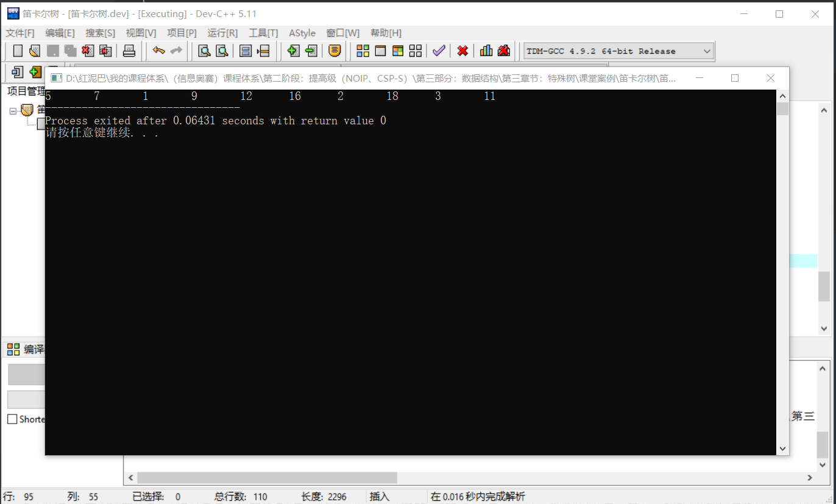Open Project Options shield icon
Viewport: 836px width, 504px height.
[x=335, y=51]
